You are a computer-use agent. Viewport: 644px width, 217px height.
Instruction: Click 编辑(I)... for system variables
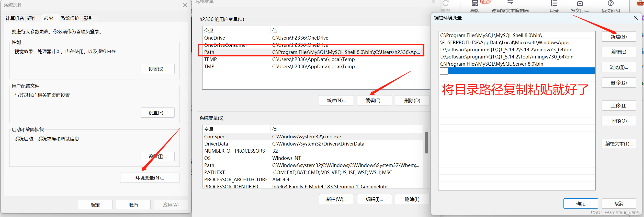point(374,199)
